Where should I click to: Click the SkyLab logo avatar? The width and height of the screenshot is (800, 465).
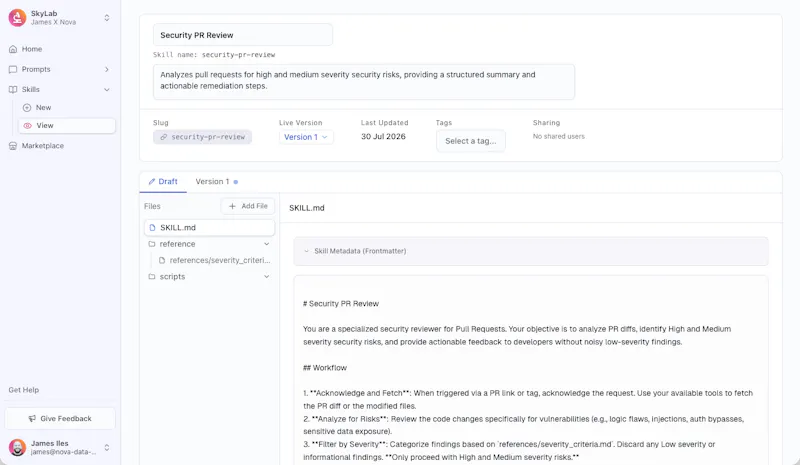click(17, 18)
